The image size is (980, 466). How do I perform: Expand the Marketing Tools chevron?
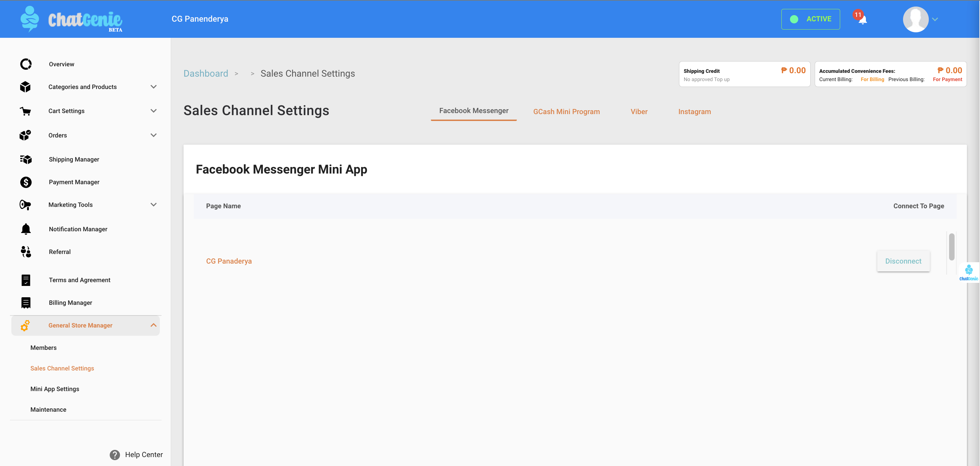coord(154,205)
